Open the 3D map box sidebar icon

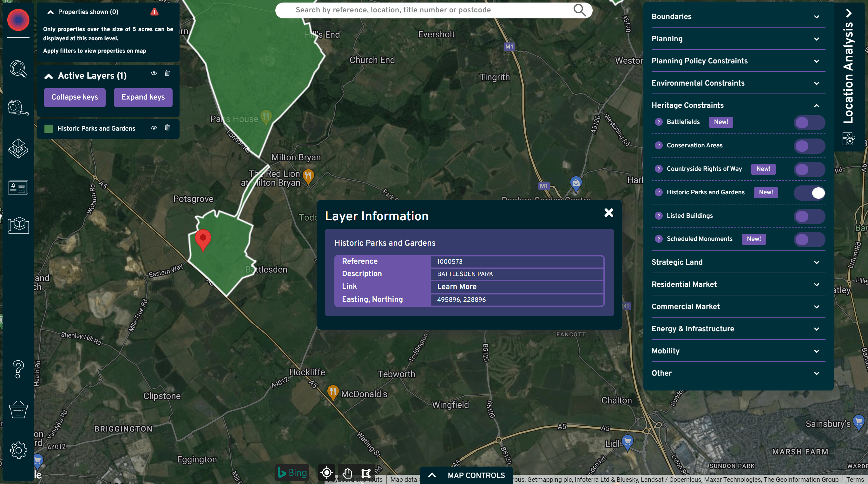[18, 225]
